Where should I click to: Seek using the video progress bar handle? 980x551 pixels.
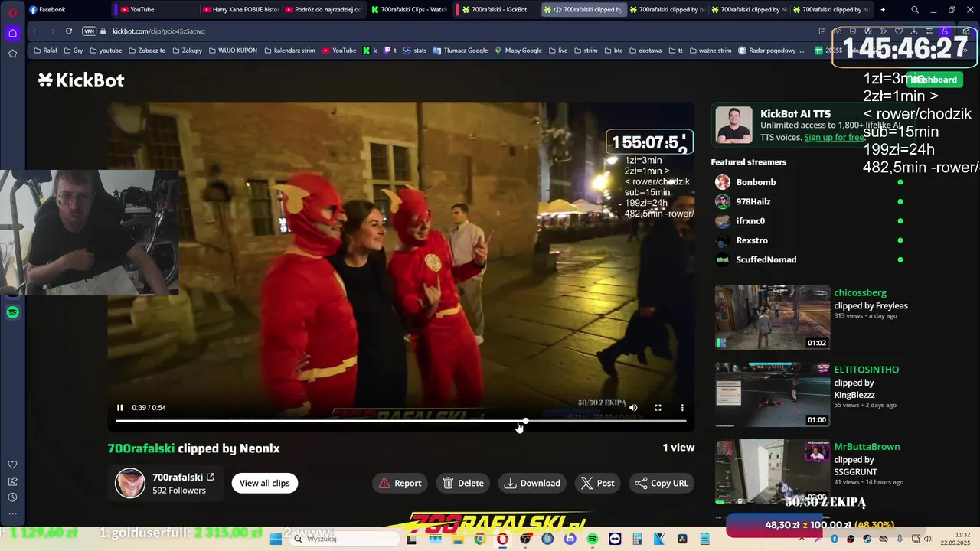click(525, 421)
